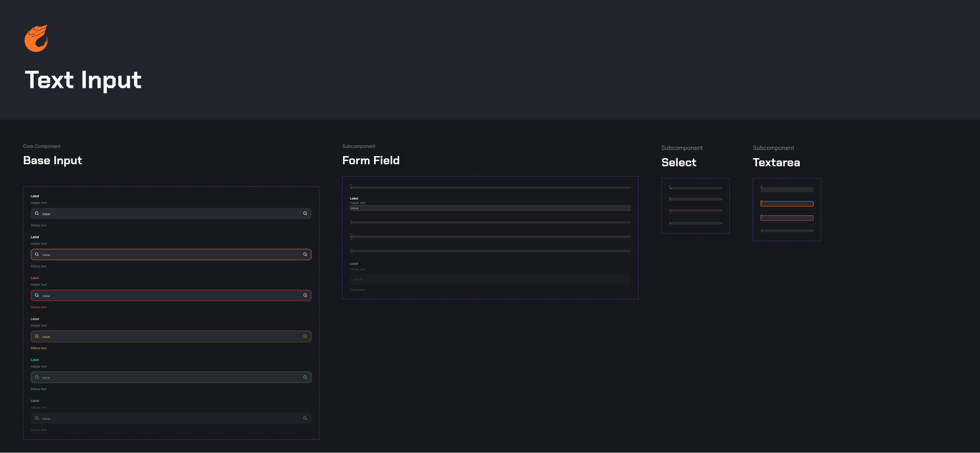Click the orange flame bird logo
This screenshot has height=453, width=980.
point(36,38)
